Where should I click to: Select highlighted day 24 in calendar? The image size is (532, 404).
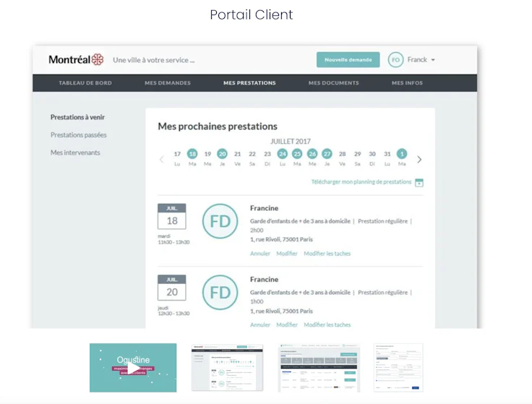pos(283,154)
